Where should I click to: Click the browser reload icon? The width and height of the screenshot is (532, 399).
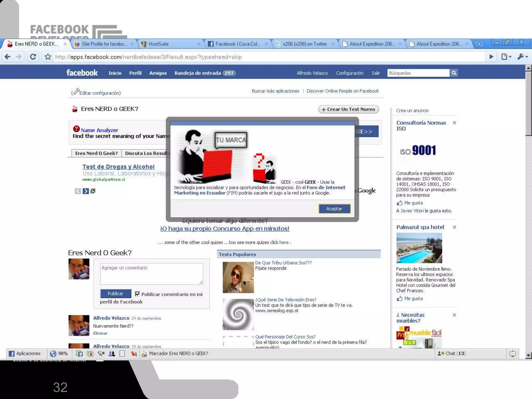tap(33, 57)
